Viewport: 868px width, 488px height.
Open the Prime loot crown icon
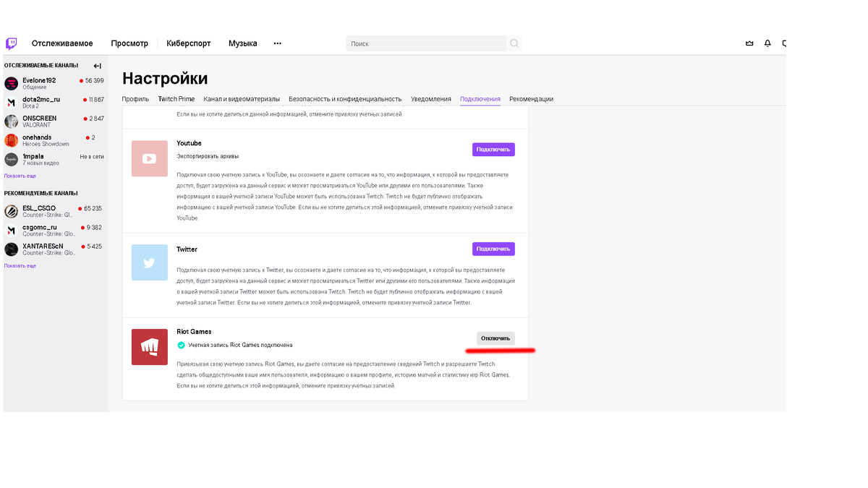point(749,43)
